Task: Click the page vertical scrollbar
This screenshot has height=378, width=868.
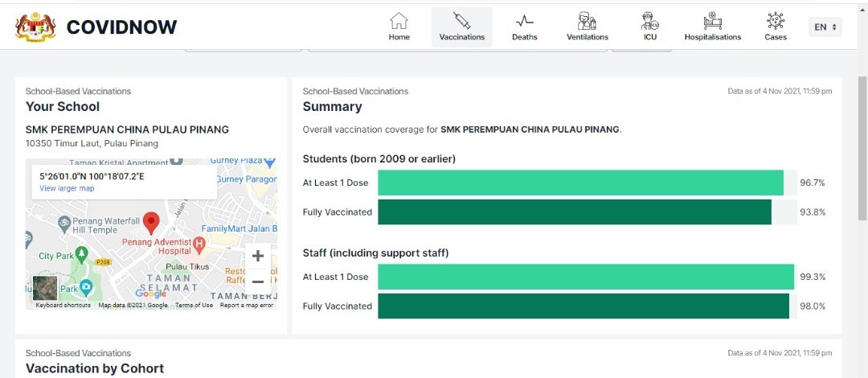Action: 862,149
